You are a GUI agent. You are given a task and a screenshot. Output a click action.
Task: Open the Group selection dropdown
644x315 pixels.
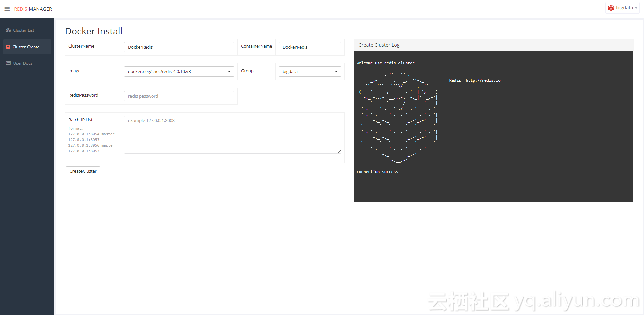[x=310, y=71]
